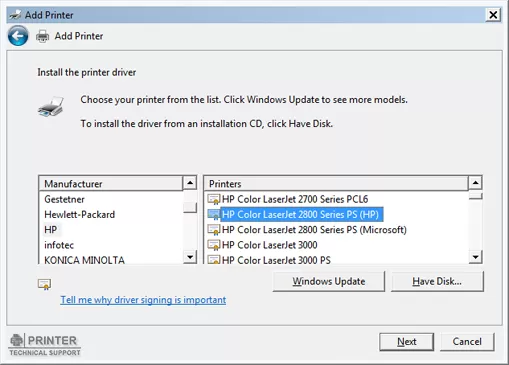Click the signed-driver certificate icon above the link

44,284
